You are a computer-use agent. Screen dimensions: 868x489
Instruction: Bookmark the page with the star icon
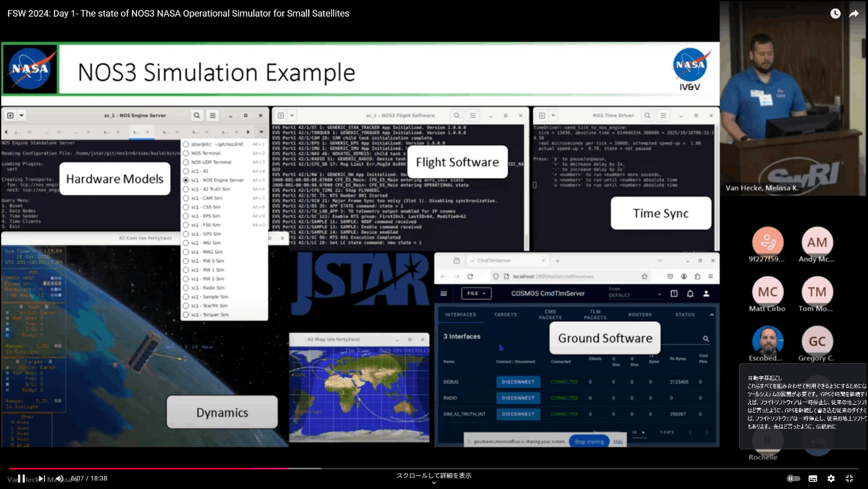pyautogui.click(x=645, y=276)
